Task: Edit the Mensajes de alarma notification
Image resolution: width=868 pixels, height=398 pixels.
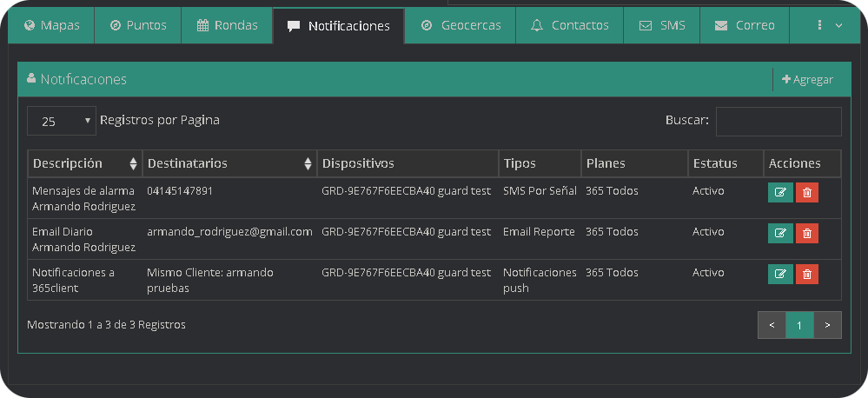Action: click(780, 193)
